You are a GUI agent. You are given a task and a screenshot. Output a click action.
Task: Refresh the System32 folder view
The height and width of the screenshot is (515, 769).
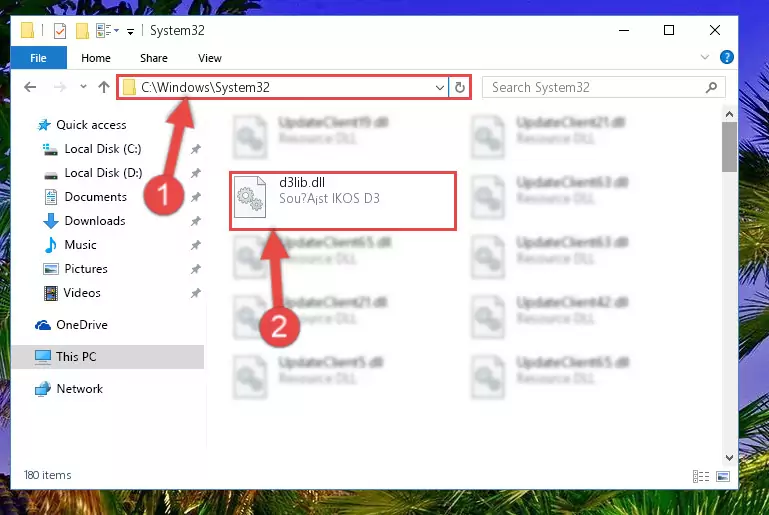460,87
